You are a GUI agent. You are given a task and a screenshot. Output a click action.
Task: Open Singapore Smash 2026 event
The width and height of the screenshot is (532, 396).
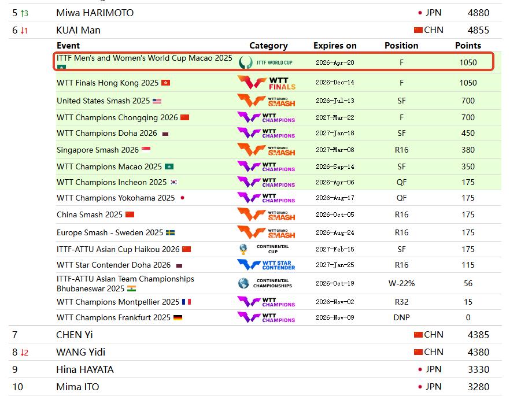coord(98,150)
